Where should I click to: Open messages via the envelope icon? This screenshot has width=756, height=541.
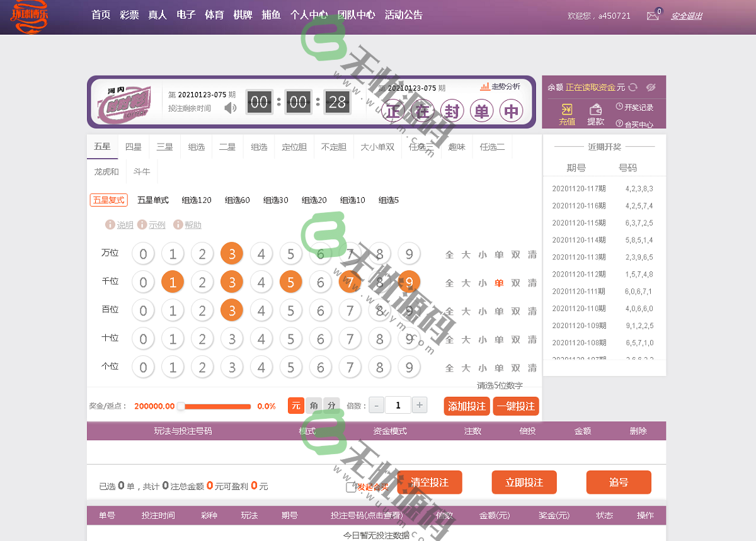651,15
